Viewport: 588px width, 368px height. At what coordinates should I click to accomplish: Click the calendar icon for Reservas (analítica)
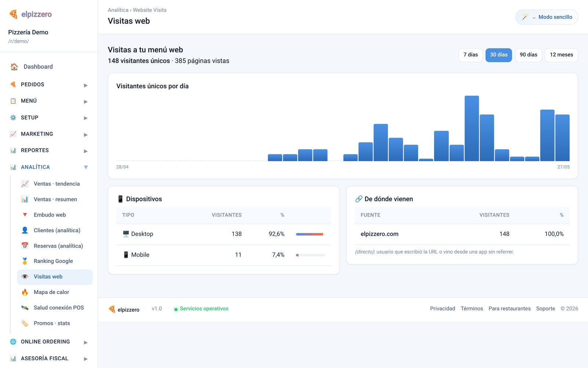pos(25,245)
